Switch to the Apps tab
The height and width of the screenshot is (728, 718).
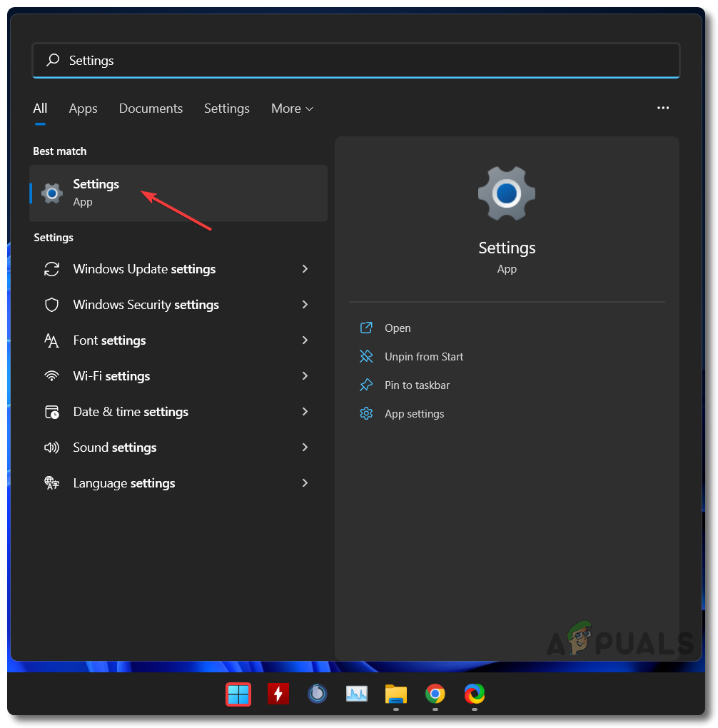pyautogui.click(x=83, y=108)
